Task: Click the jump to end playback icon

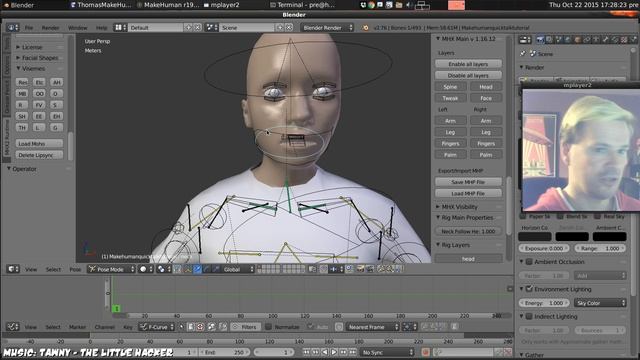Action: tap(353, 352)
